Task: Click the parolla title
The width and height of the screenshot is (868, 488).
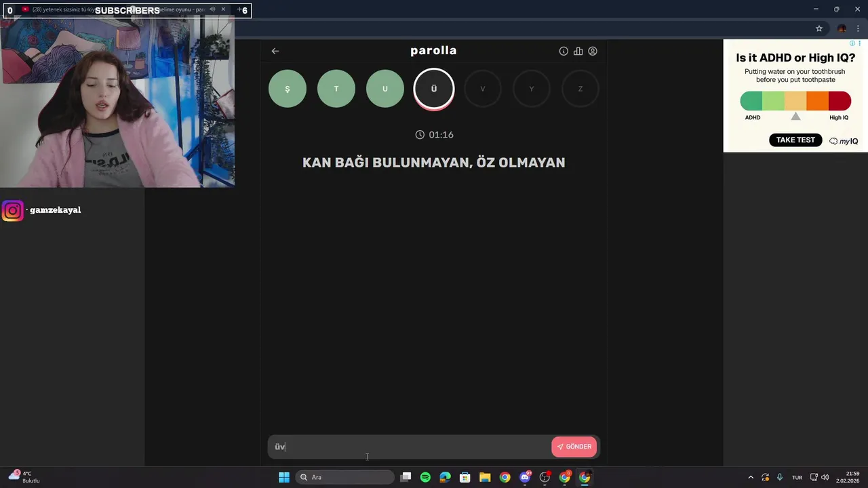Action: click(433, 51)
